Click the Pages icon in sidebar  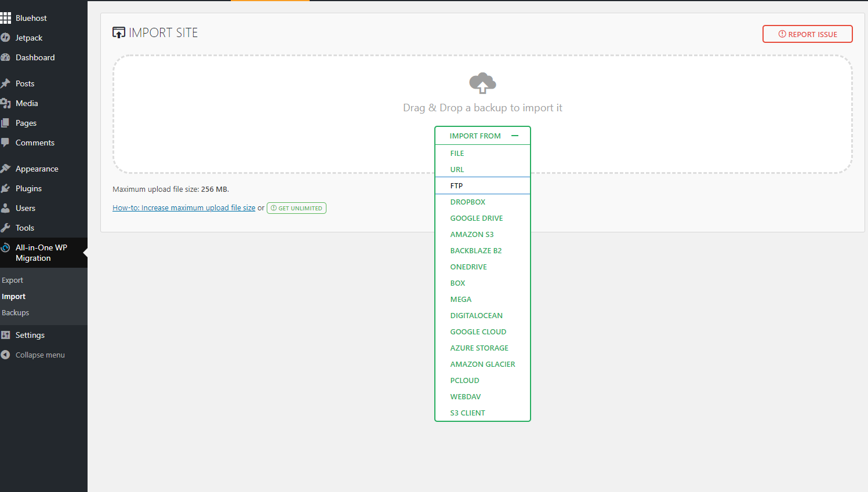click(5, 123)
